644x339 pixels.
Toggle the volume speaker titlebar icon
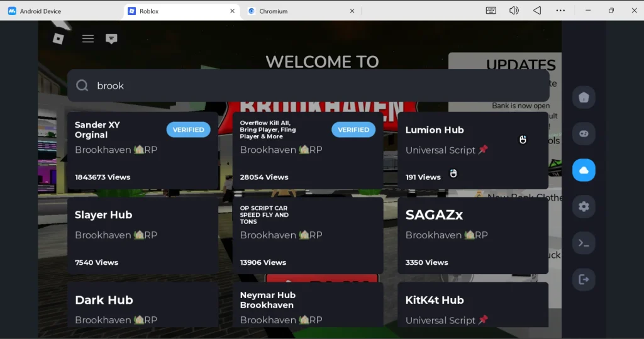pyautogui.click(x=514, y=11)
